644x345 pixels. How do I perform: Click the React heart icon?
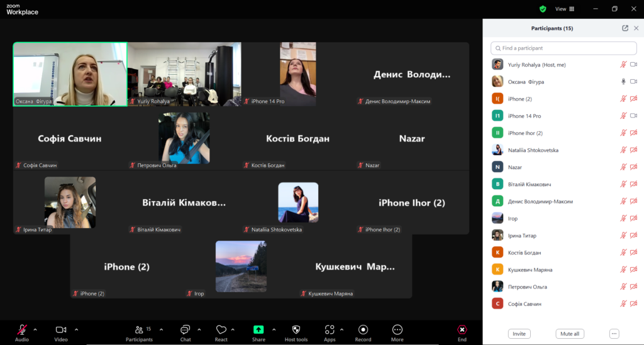[221, 330]
